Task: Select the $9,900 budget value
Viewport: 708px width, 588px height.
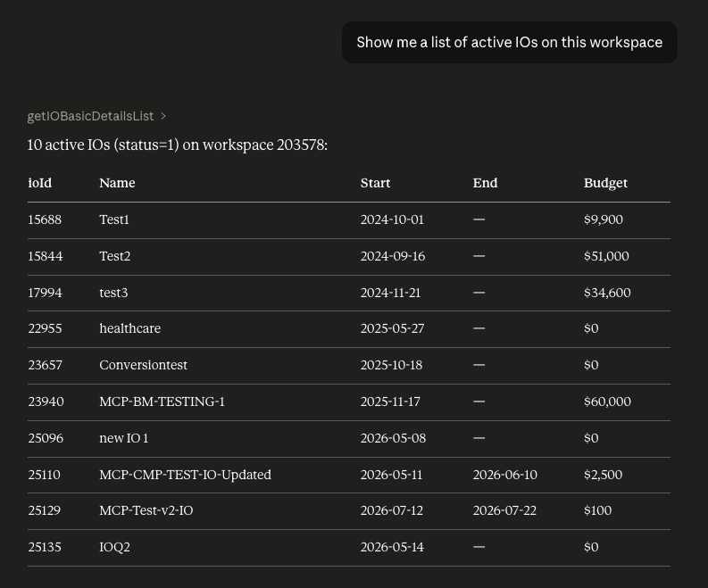Action: point(604,219)
